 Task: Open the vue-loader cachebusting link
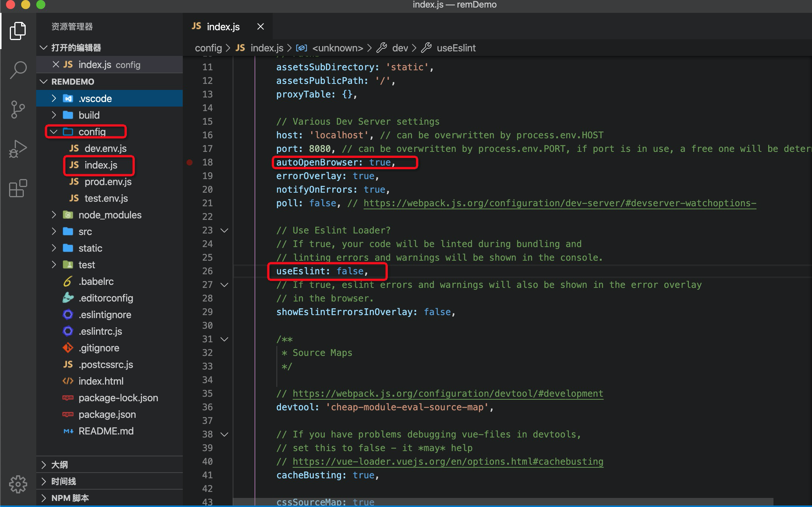pos(448,462)
